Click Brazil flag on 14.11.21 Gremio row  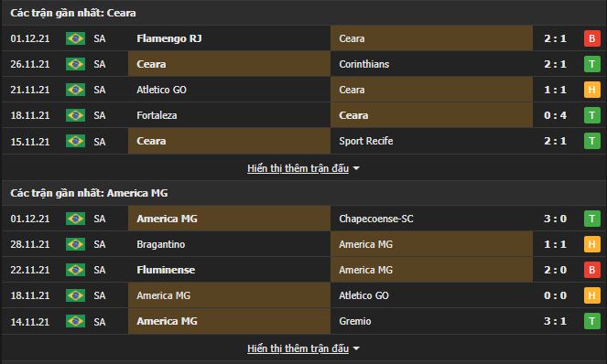(75, 321)
